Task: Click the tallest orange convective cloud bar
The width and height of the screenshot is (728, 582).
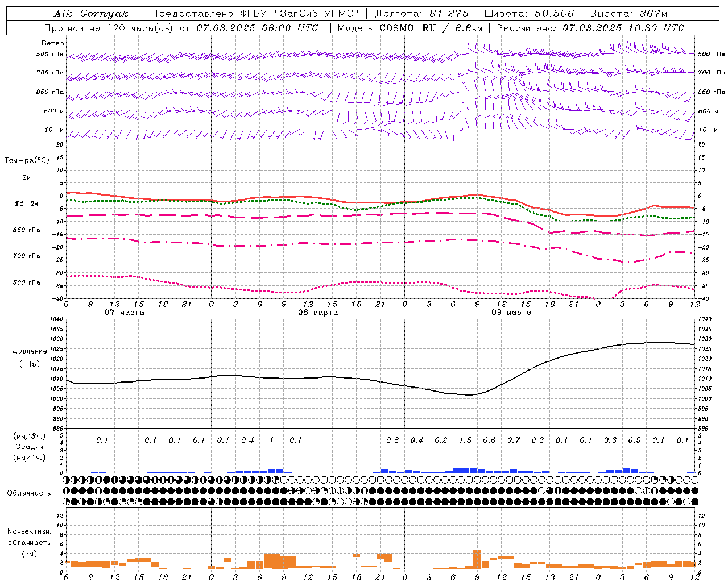Action: coord(477,559)
